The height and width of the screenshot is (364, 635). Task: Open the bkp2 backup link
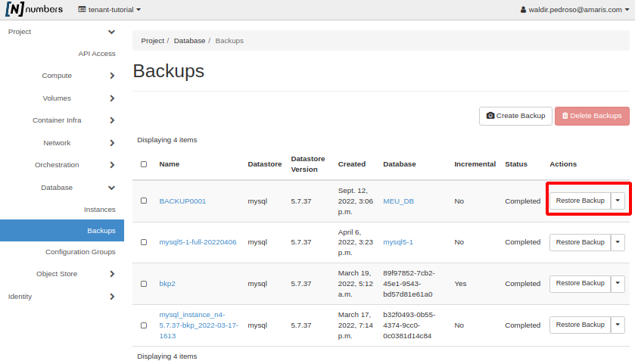(x=167, y=284)
